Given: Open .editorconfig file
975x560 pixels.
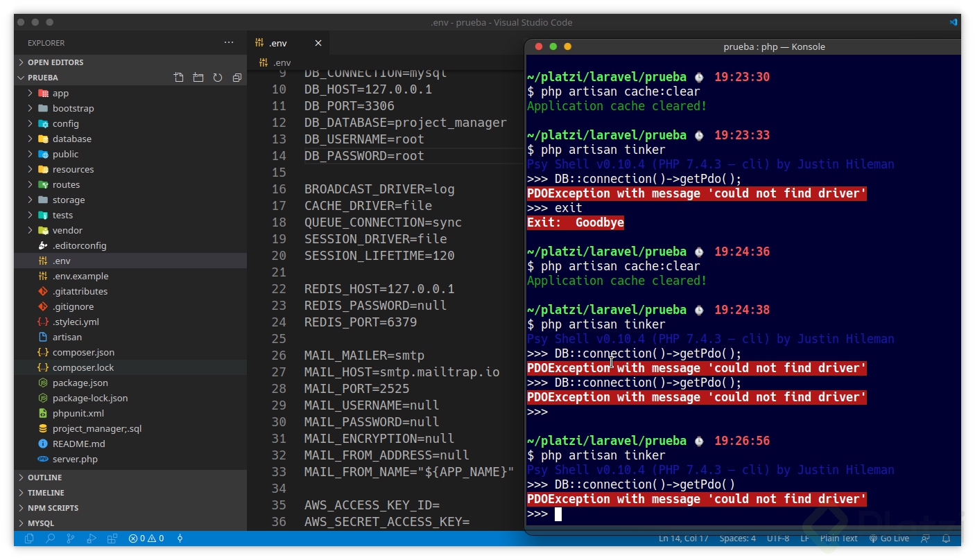Looking at the screenshot, I should coord(130,245).
